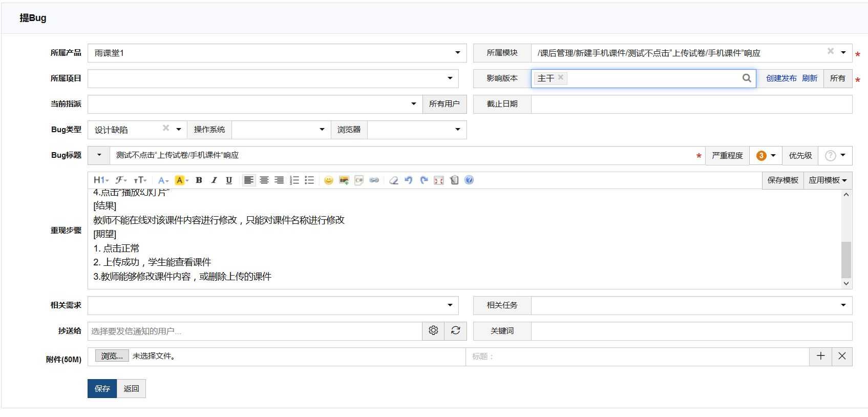Image resolution: width=868 pixels, height=417 pixels.
Task: Choose text color with the A icon
Action: point(163,180)
